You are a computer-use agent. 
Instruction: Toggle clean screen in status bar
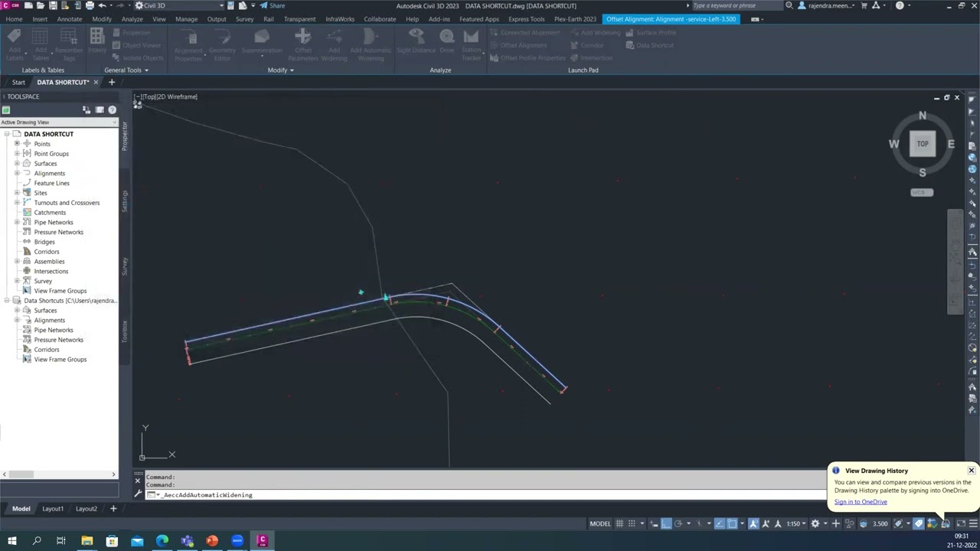click(961, 523)
